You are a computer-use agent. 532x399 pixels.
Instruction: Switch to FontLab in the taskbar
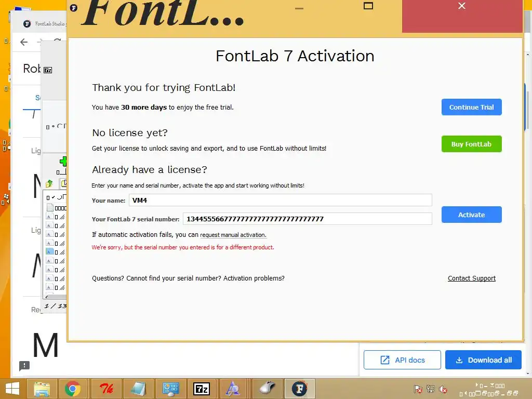coord(300,389)
